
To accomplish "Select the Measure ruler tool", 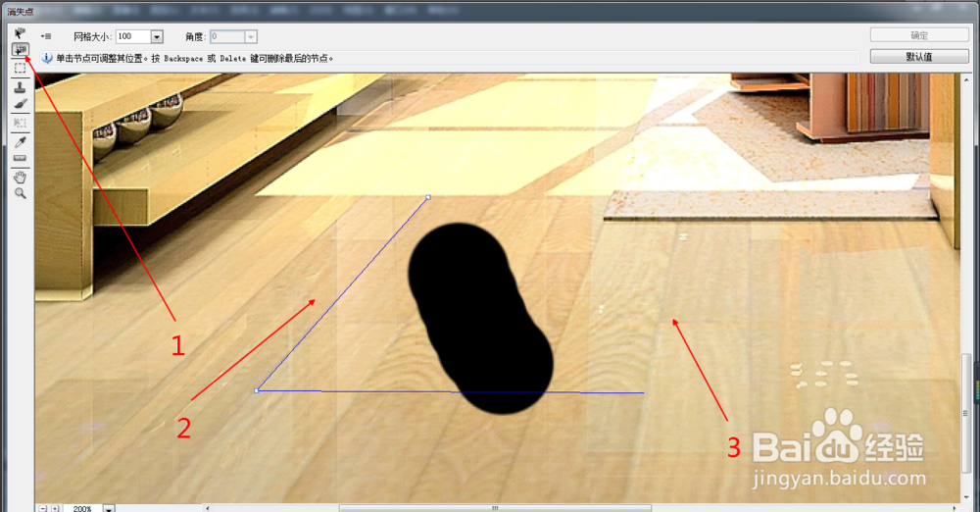I will pyautogui.click(x=20, y=158).
